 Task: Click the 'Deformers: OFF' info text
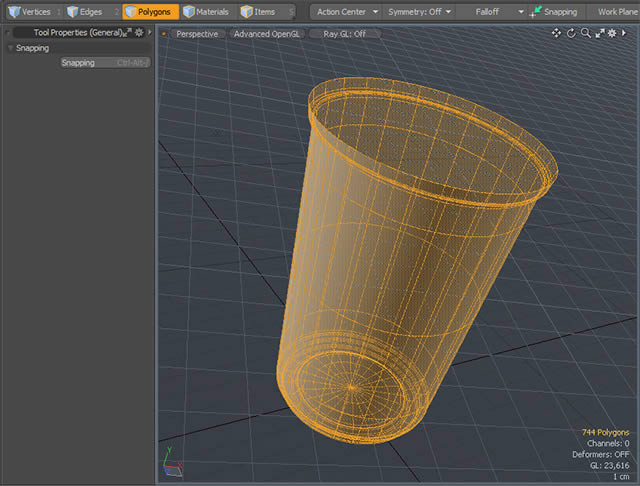[x=600, y=454]
